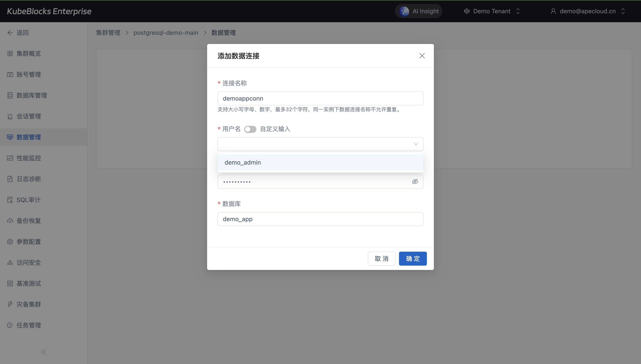Toggle the 自定义输入 username switch
The width and height of the screenshot is (641, 364).
coord(250,129)
